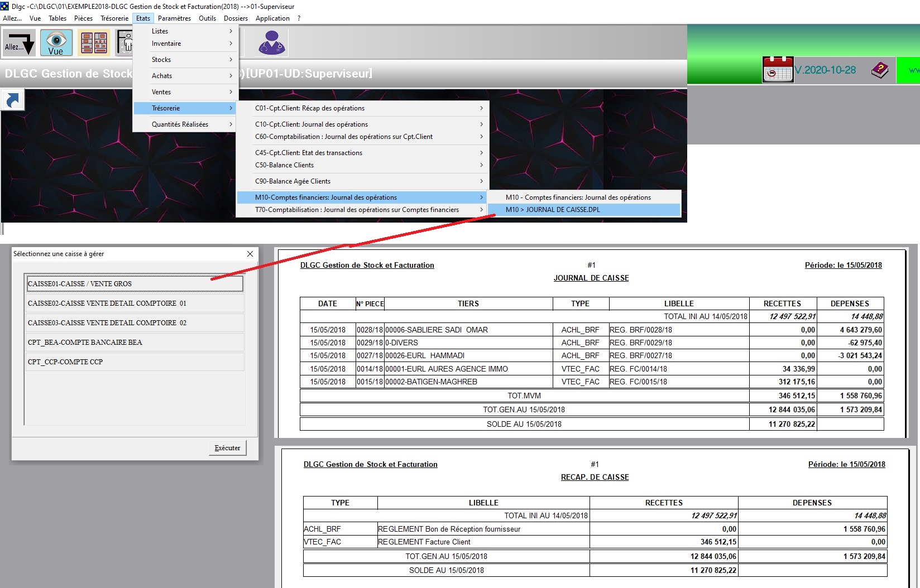920x588 pixels.
Task: Click REGLEMENT Facture Client libellé
Action: (x=424, y=542)
